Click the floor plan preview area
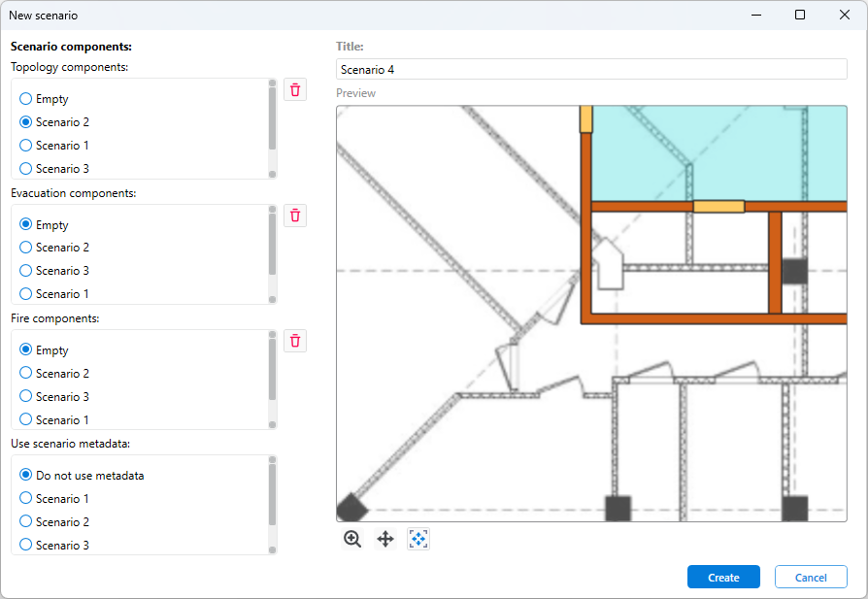Screen dimensions: 868x599 pos(590,313)
